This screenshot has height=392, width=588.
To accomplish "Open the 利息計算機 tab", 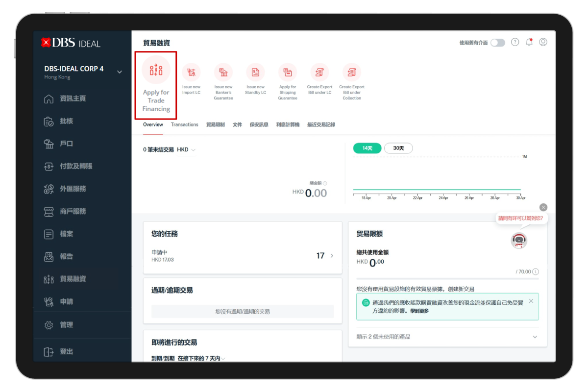I will (x=288, y=125).
